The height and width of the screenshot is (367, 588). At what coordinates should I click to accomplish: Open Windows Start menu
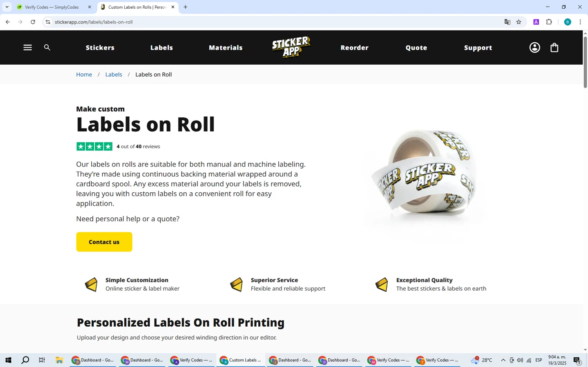8,360
